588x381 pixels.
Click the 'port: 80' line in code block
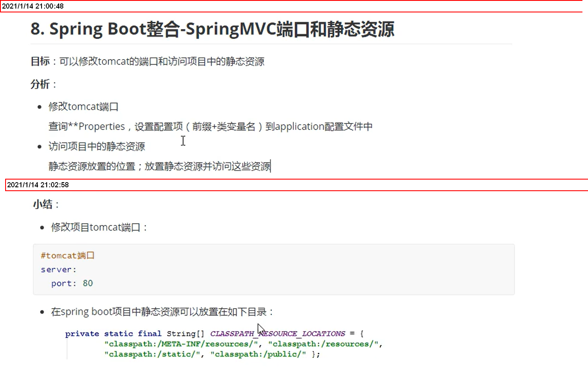tap(72, 283)
